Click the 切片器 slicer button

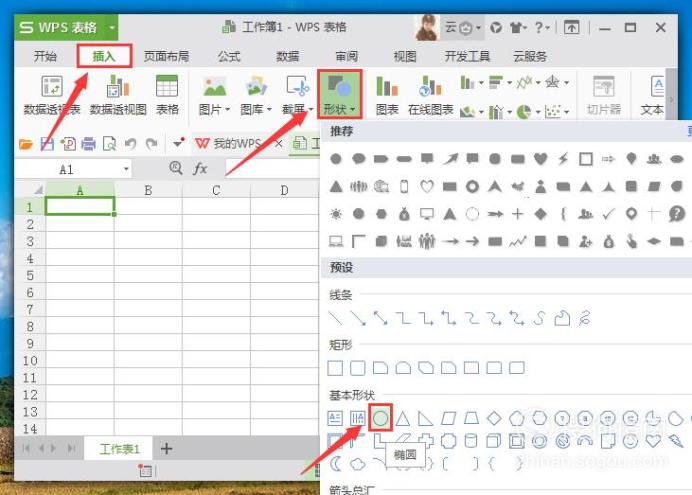pos(604,95)
